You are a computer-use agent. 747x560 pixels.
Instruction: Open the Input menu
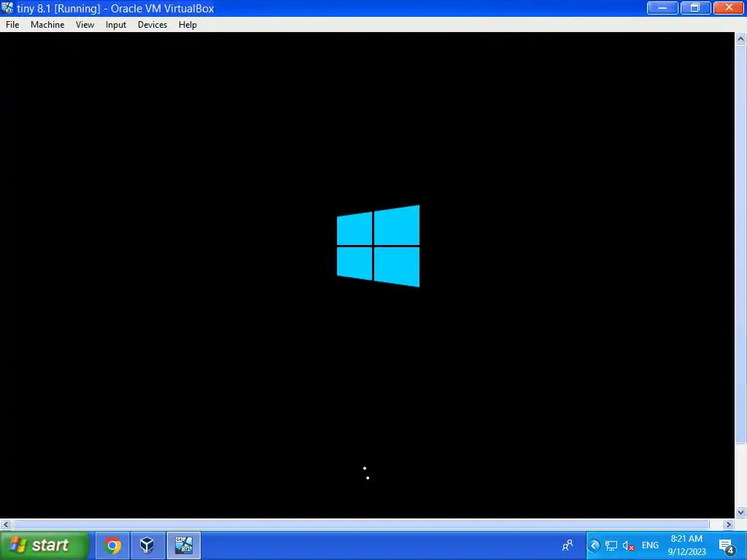[116, 25]
